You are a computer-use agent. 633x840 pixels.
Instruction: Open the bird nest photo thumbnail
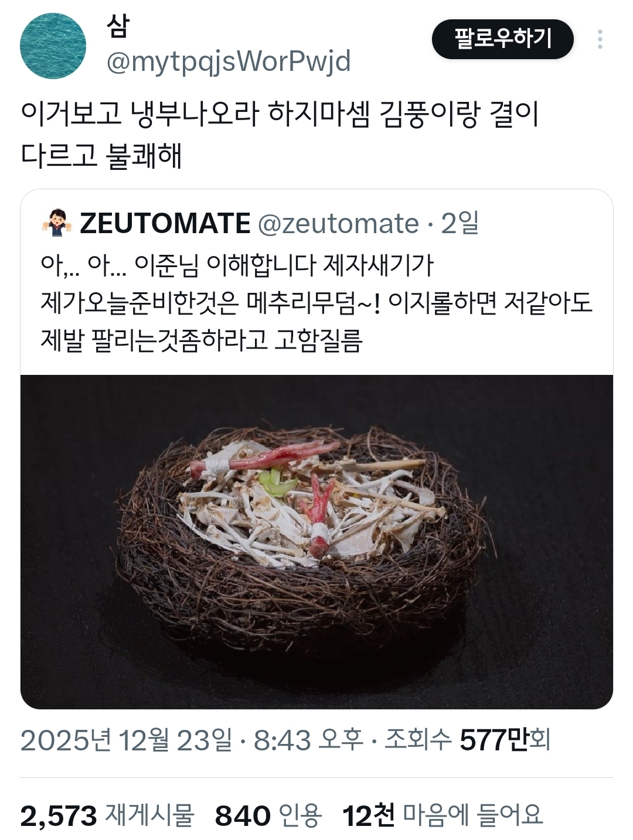point(316,542)
